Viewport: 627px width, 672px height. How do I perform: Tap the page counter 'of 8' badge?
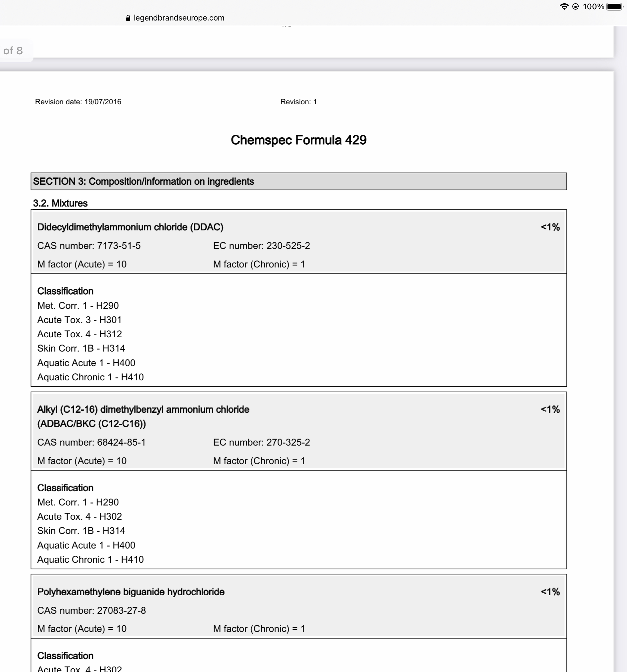click(14, 51)
